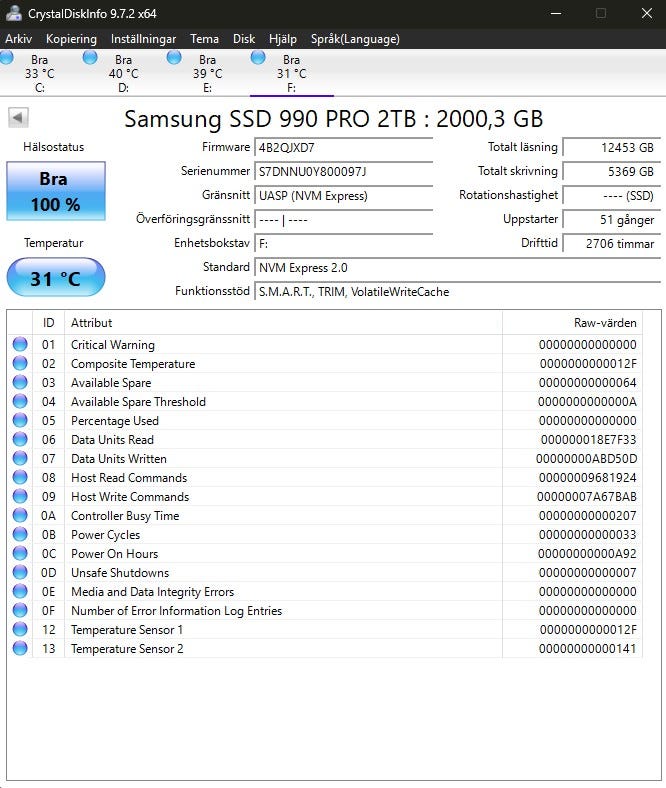Click the Enhetsbokstav field showing F:
The image size is (666, 788).
coord(344,244)
